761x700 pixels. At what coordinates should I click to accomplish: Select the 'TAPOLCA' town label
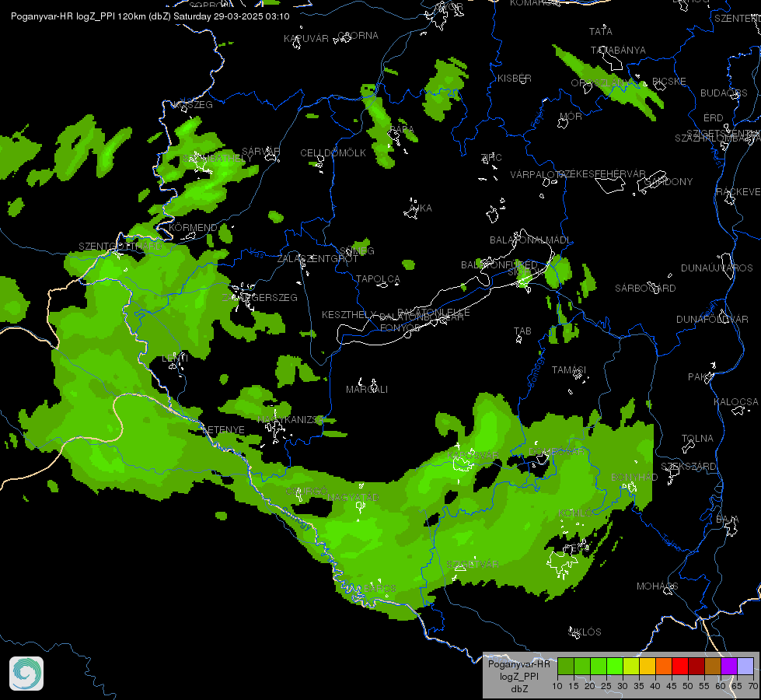[378, 279]
